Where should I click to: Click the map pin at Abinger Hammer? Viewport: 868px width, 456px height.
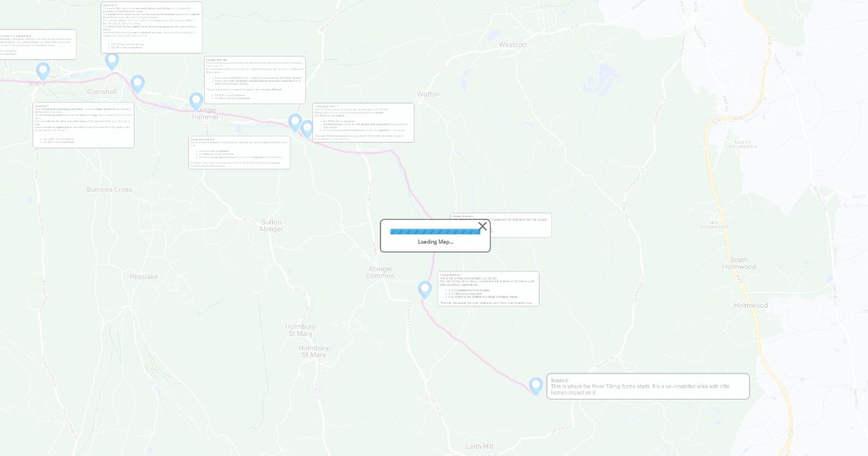click(196, 101)
